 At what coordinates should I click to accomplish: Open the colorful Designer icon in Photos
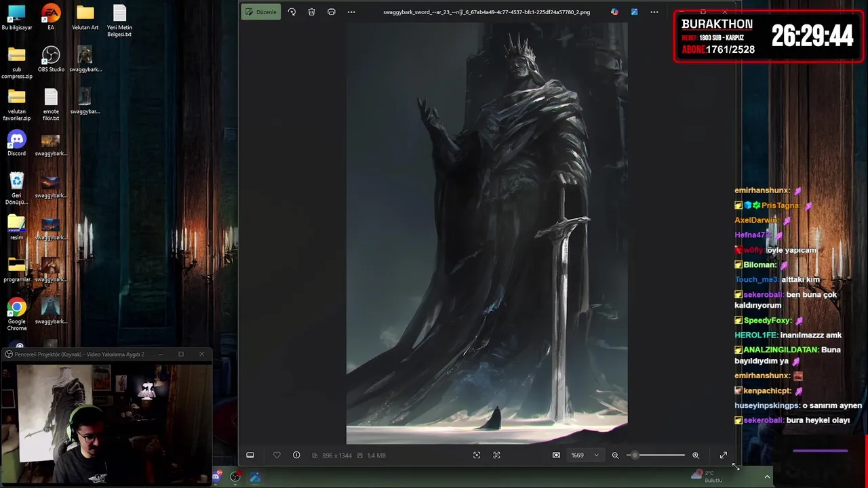point(614,12)
